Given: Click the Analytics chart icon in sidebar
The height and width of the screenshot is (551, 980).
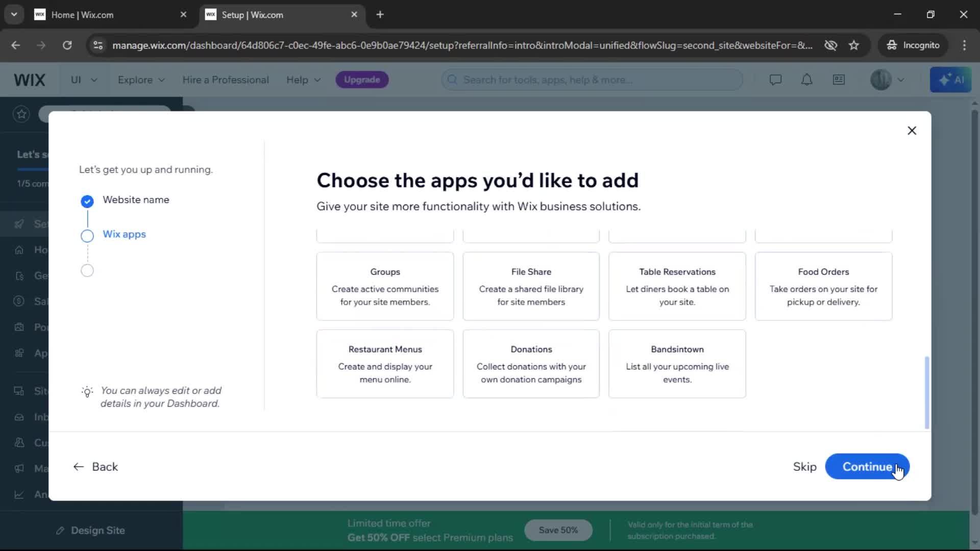Looking at the screenshot, I should (x=19, y=494).
